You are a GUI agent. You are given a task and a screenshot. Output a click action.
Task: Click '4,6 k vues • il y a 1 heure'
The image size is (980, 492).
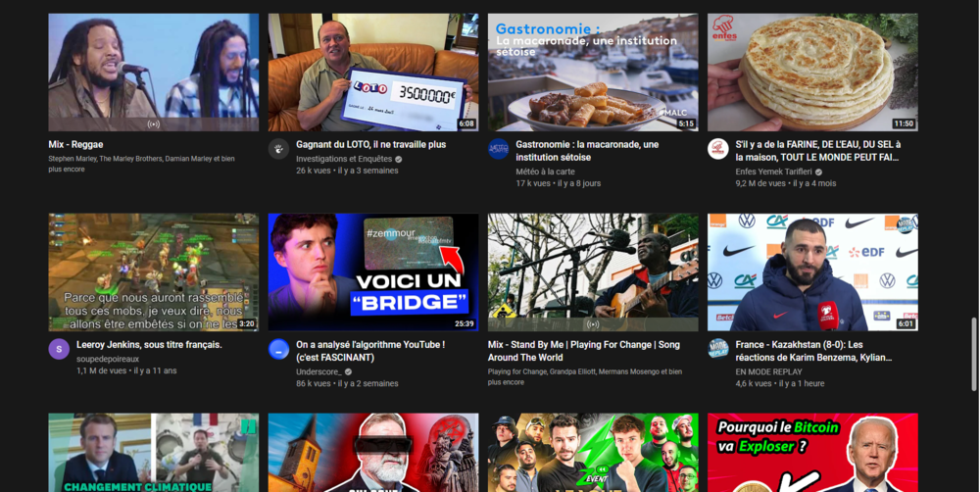click(x=780, y=383)
